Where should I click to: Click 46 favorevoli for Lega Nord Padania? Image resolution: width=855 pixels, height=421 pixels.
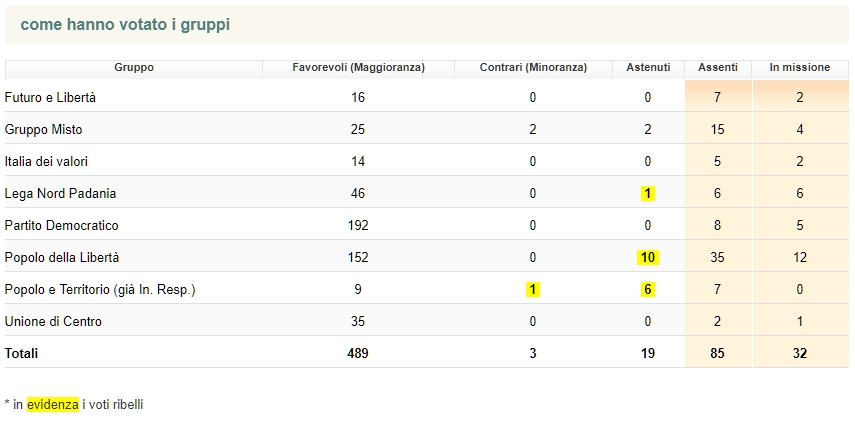(358, 194)
